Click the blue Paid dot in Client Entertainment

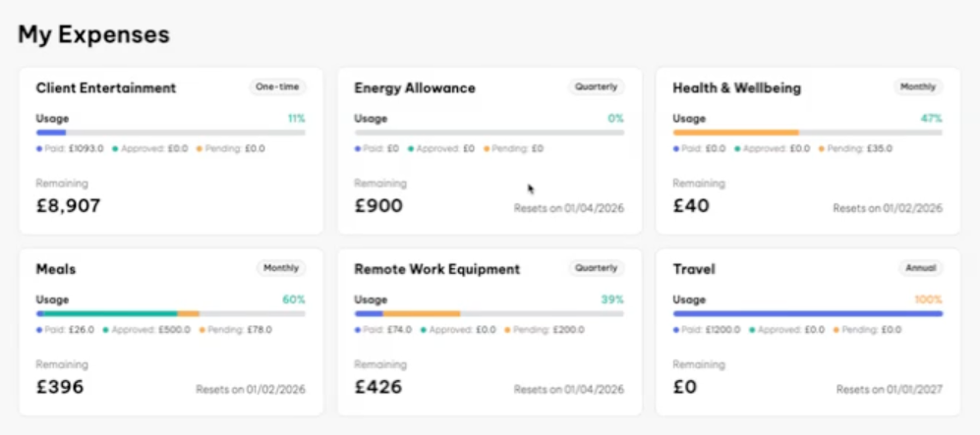pyautogui.click(x=38, y=148)
